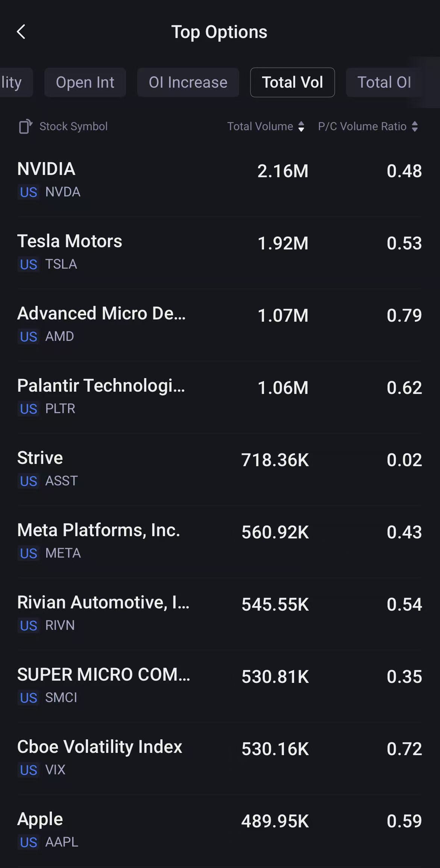Image resolution: width=440 pixels, height=868 pixels.
Task: Sort by Total Volume arrows
Action: 301,126
